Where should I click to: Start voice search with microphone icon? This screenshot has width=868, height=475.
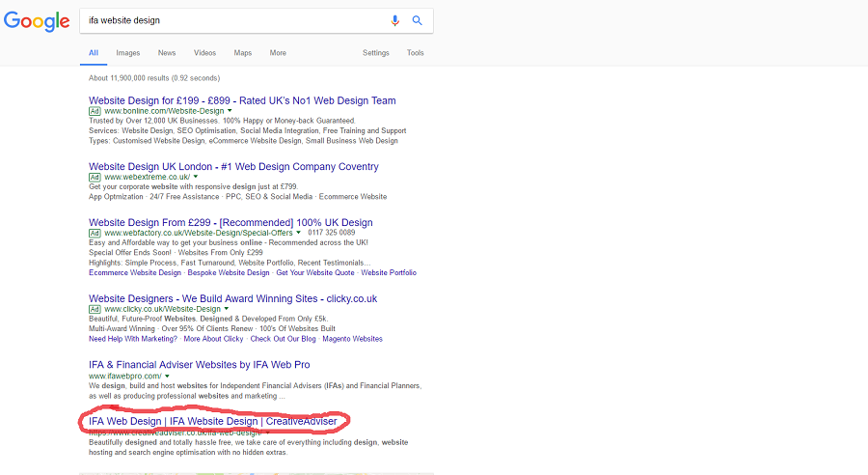click(394, 20)
